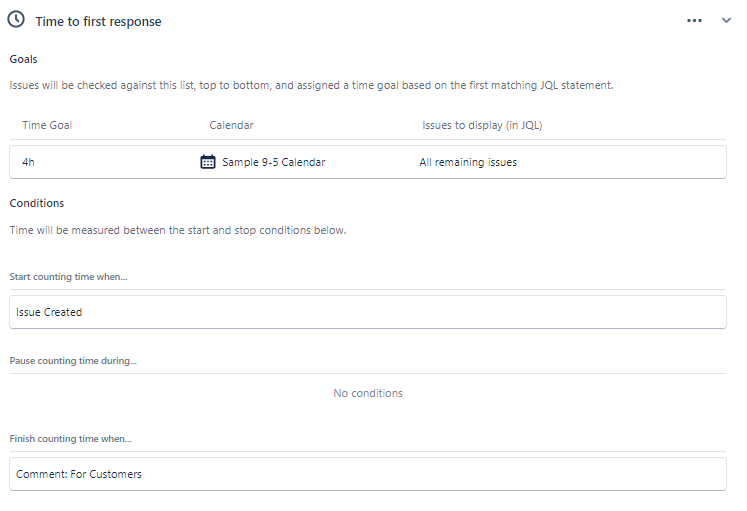Viewport: 747px width, 511px height.
Task: Click the Finish counting time when label
Action: pos(71,439)
